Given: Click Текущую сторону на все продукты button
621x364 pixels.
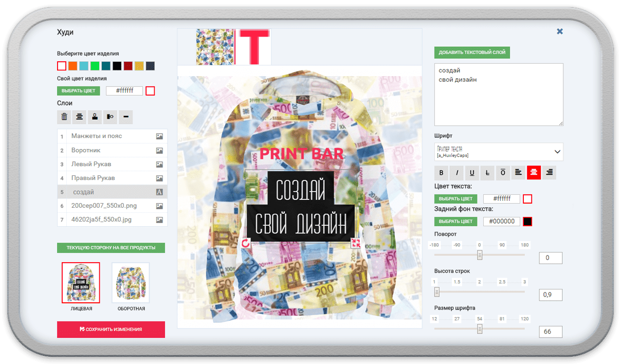Looking at the screenshot, I should coord(111,248).
